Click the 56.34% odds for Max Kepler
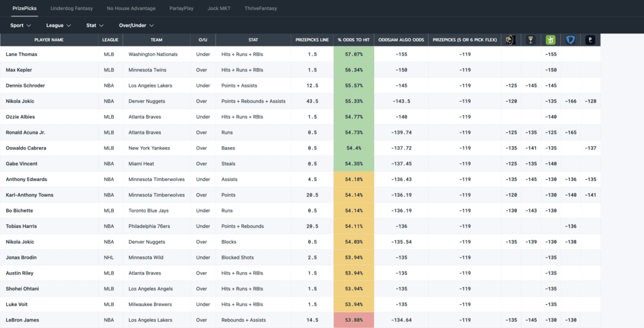The width and height of the screenshot is (644, 328). click(x=353, y=70)
